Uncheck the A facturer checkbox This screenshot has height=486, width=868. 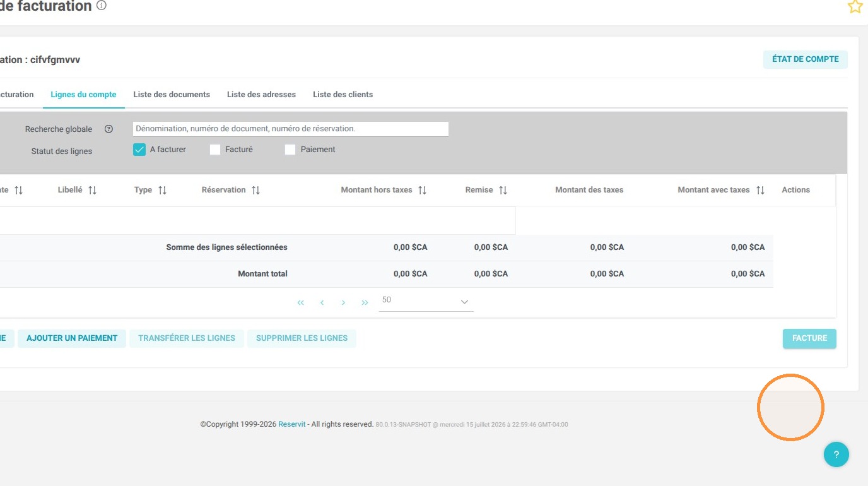[x=139, y=150]
